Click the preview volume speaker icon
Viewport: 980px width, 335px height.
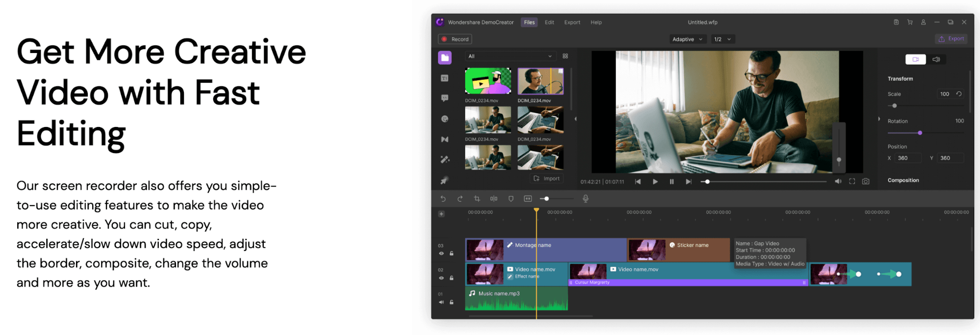coord(838,181)
